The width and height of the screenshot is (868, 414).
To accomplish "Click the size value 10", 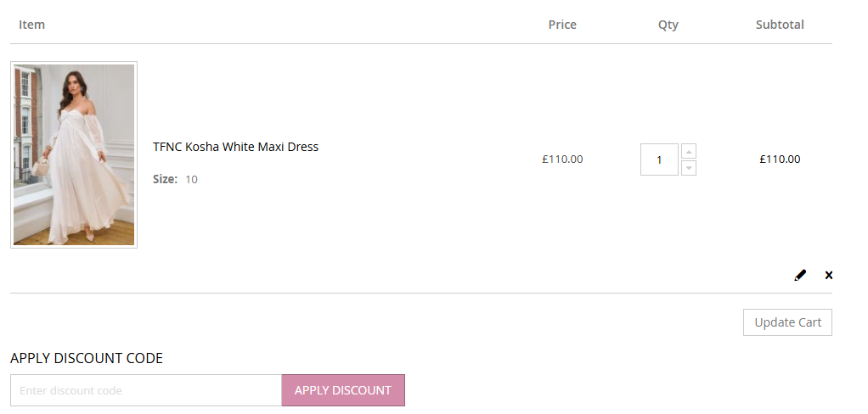I will [191, 179].
